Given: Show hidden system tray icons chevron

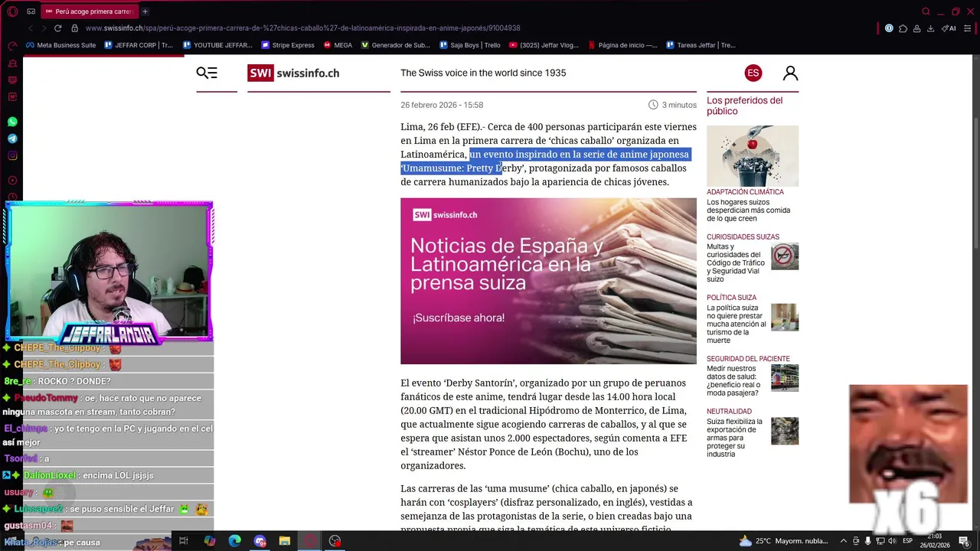Looking at the screenshot, I should (x=844, y=541).
